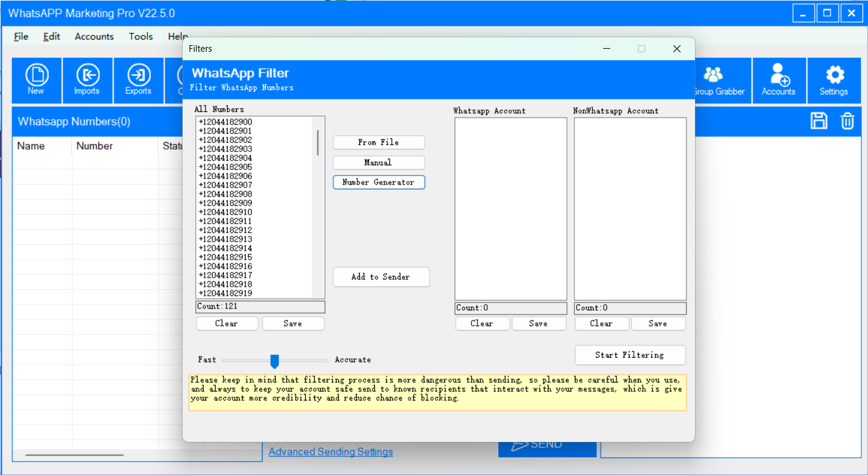This screenshot has width=868, height=475.
Task: Click the Fast/Accurate slider handle
Action: click(x=275, y=361)
